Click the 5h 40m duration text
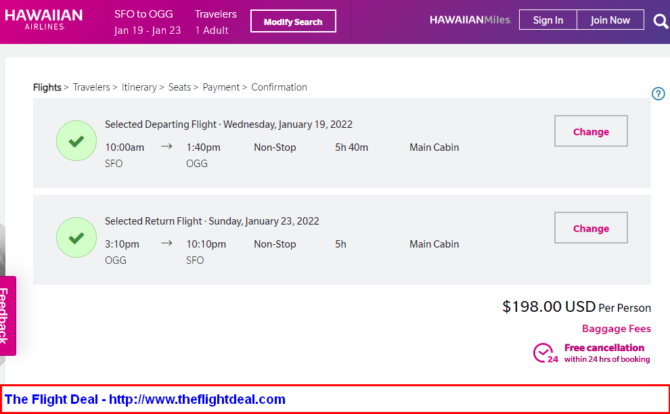 tap(351, 147)
